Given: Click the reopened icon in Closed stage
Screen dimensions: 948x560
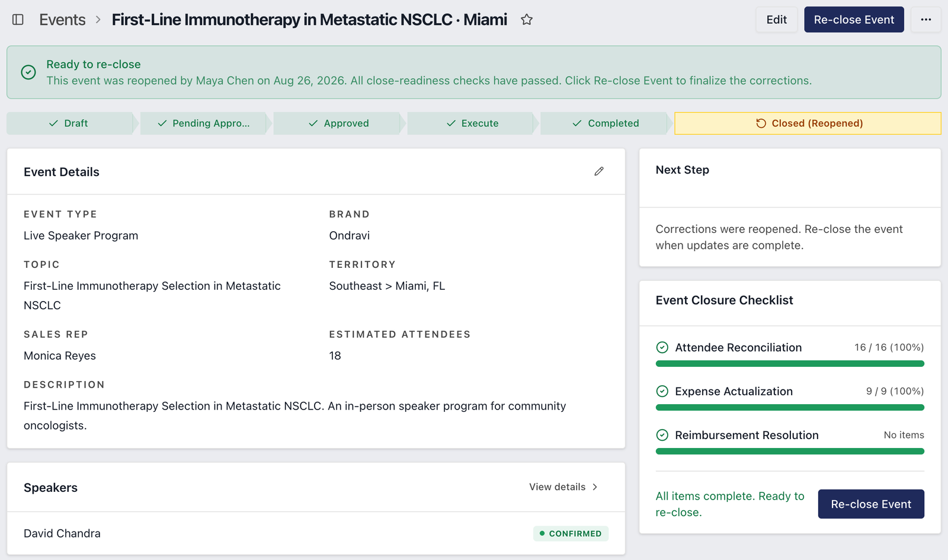Looking at the screenshot, I should tap(761, 123).
